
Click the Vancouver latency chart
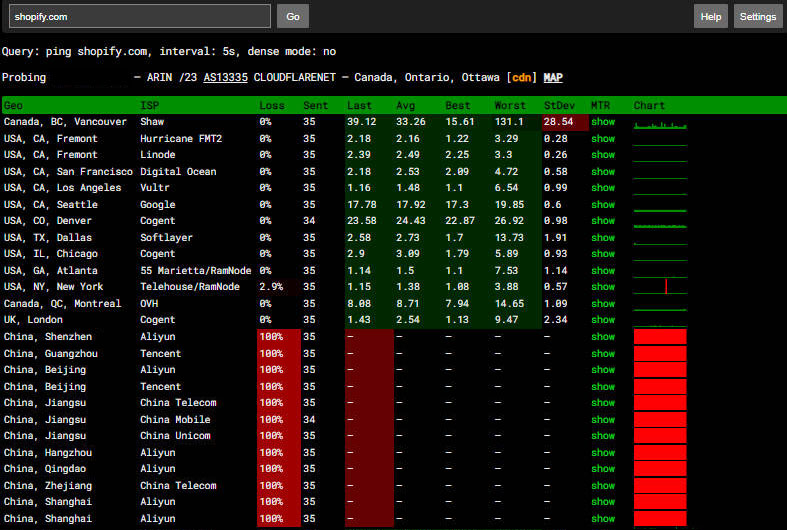[x=660, y=122]
